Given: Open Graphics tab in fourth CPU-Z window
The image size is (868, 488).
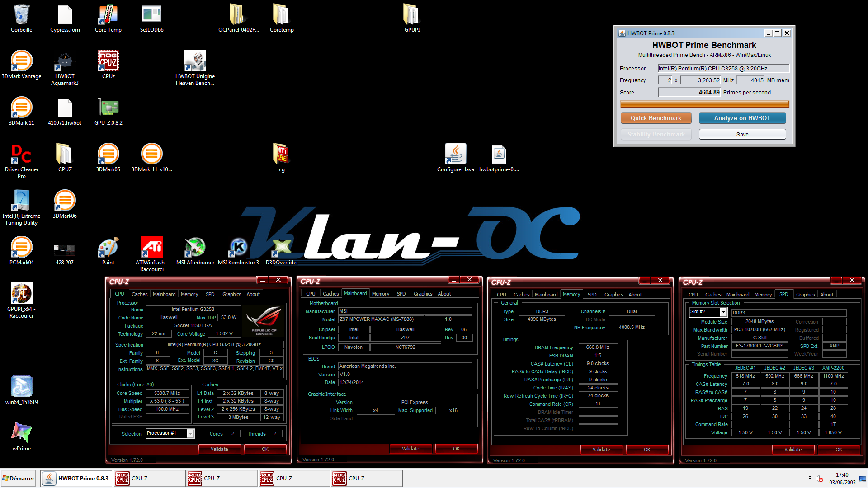Looking at the screenshot, I should pos(805,295).
